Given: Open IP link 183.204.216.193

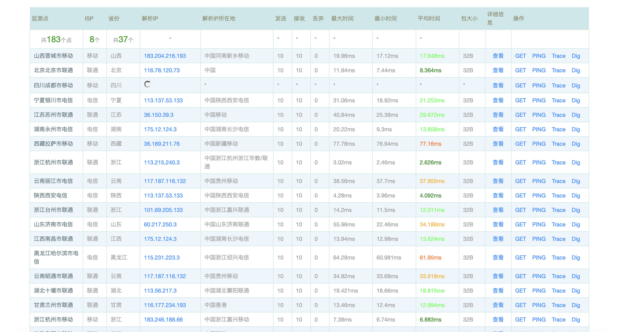Looking at the screenshot, I should tap(165, 56).
